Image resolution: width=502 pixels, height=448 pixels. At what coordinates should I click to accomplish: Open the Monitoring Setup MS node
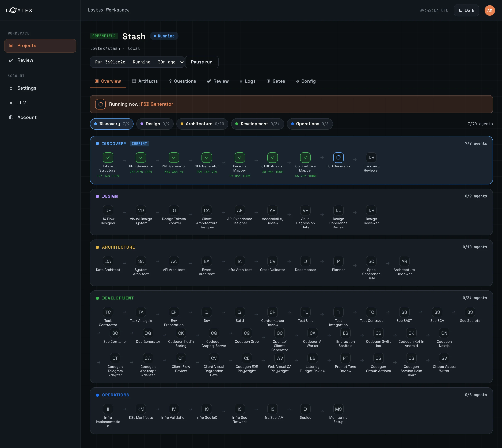coord(338,409)
